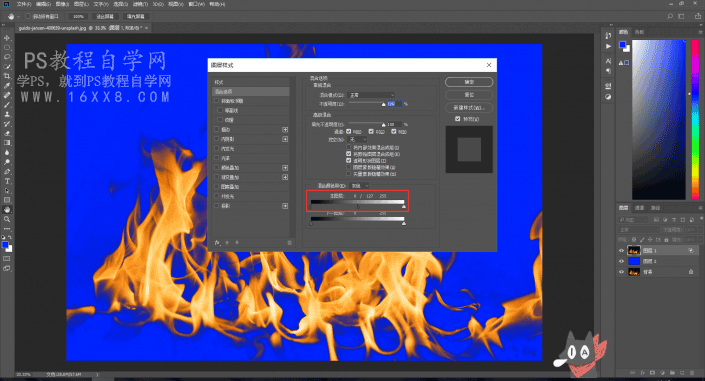The image size is (705, 381).
Task: Select the Type tool
Action: (7, 181)
